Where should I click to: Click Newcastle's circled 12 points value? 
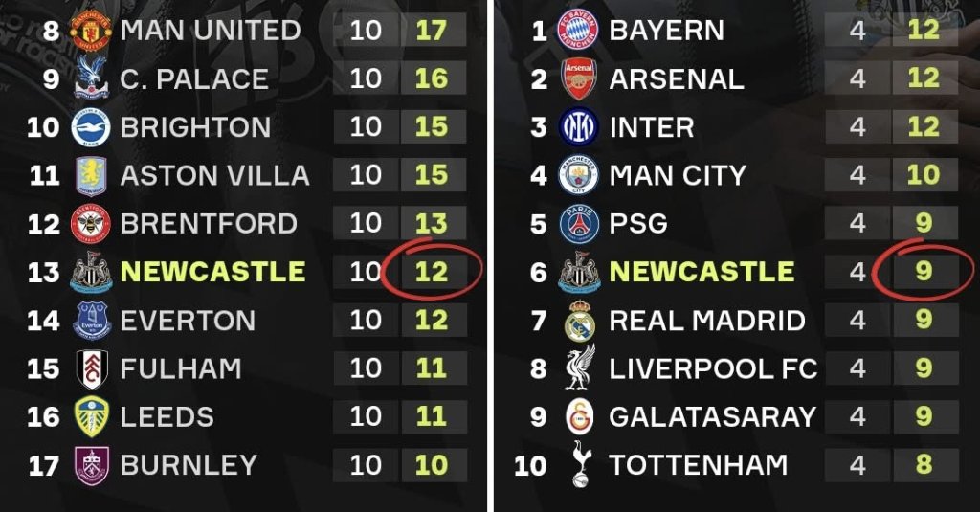[x=432, y=273]
